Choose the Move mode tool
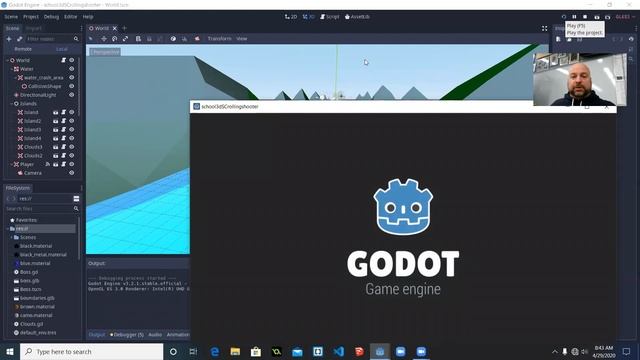Viewport: 640px width, 360px height. (x=104, y=39)
